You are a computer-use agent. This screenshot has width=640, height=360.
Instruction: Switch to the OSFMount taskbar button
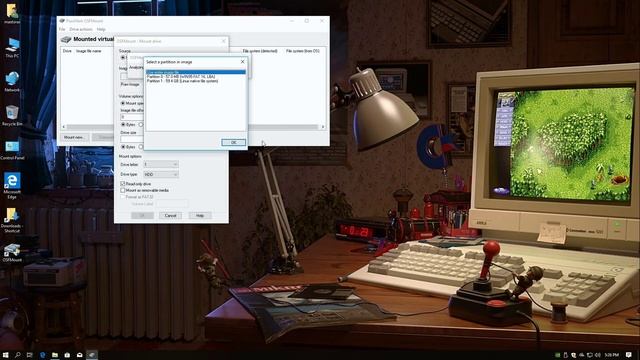click(x=92, y=355)
